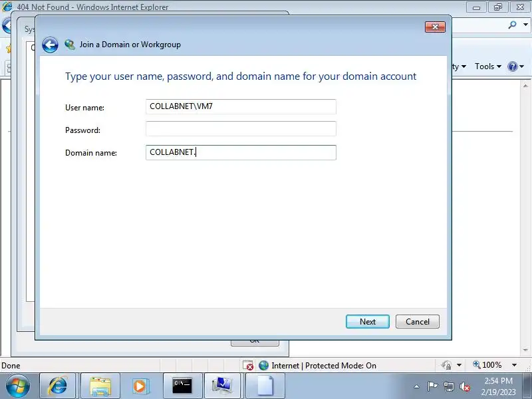Screen dimensions: 532x399
Task: Click the IE search magnifier icon
Action: point(512,25)
